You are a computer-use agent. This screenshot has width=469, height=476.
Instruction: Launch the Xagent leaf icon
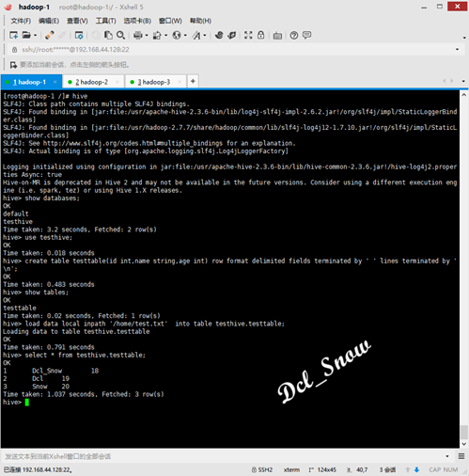click(x=232, y=35)
